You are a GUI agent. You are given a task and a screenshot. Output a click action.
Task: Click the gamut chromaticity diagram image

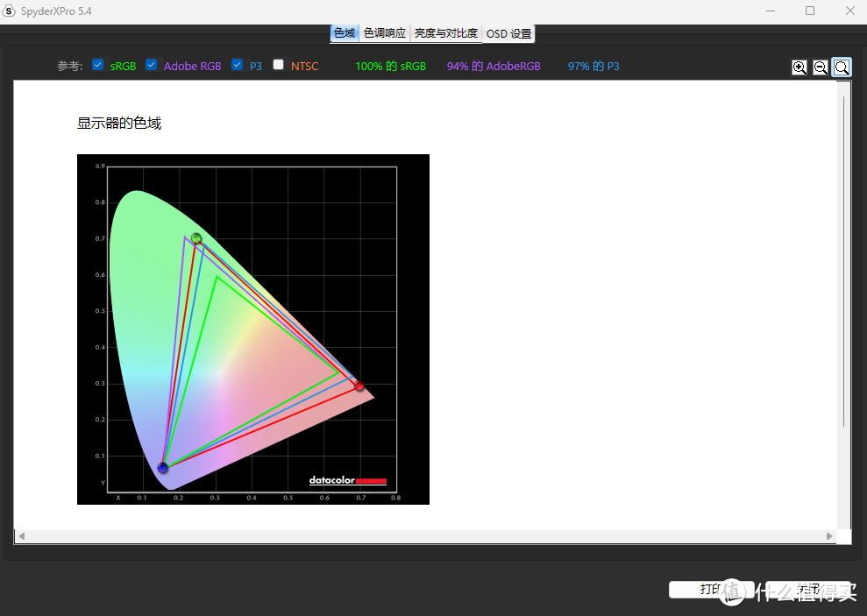tap(253, 329)
